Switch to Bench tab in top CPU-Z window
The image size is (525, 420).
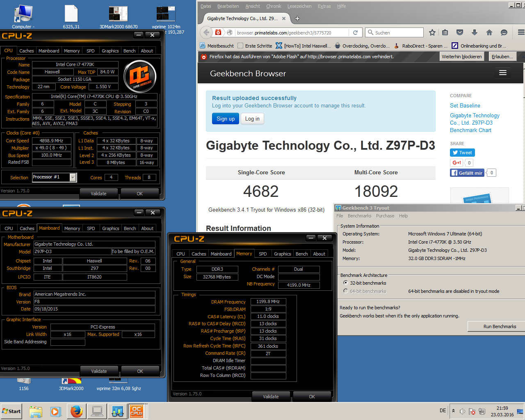click(x=130, y=51)
